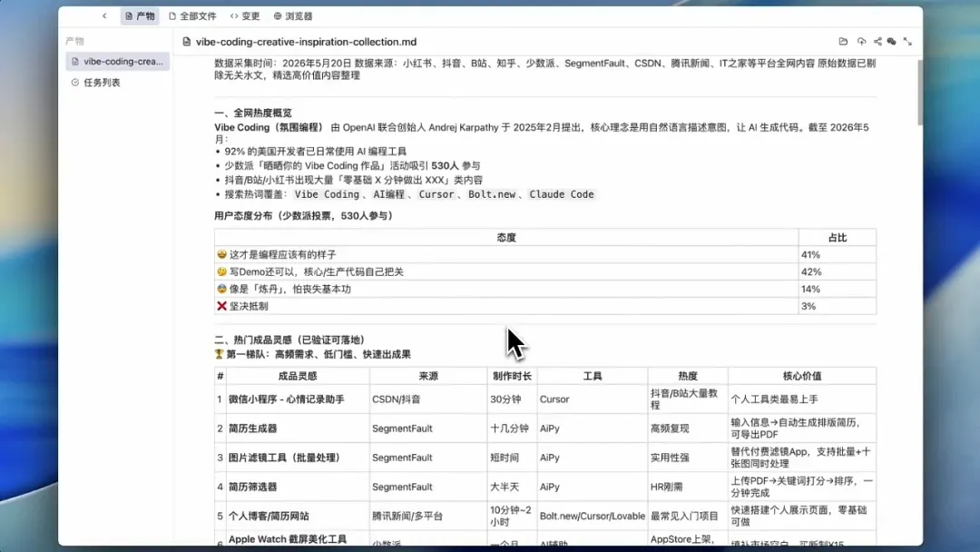The image size is (980, 552).
Task: Click the 来源 column header
Action: (428, 376)
